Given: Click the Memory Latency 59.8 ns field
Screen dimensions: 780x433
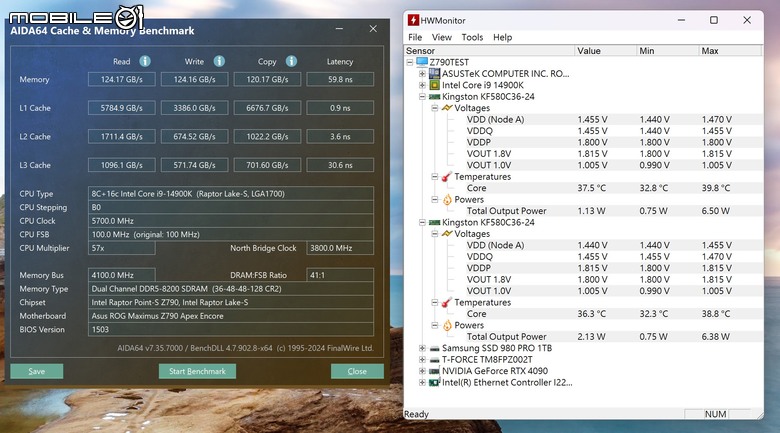Looking at the screenshot, I should [x=340, y=79].
